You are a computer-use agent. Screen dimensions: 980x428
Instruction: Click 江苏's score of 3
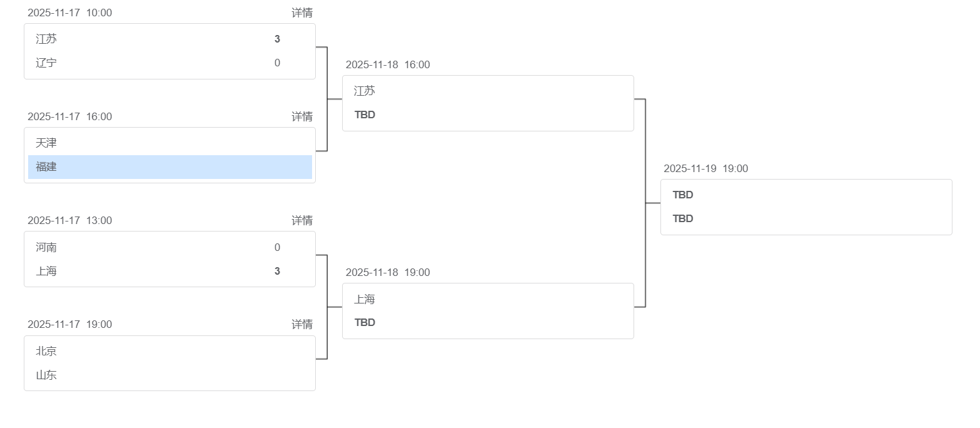[x=277, y=39]
